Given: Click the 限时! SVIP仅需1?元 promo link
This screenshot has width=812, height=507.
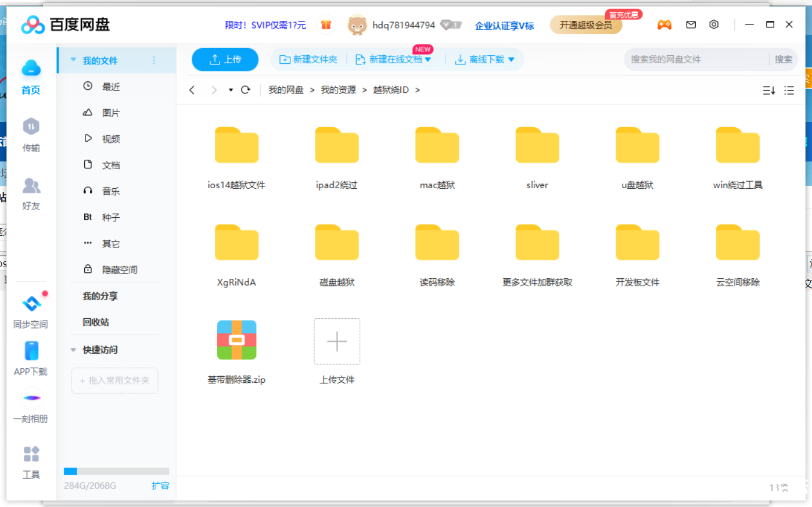Looking at the screenshot, I should click(265, 25).
